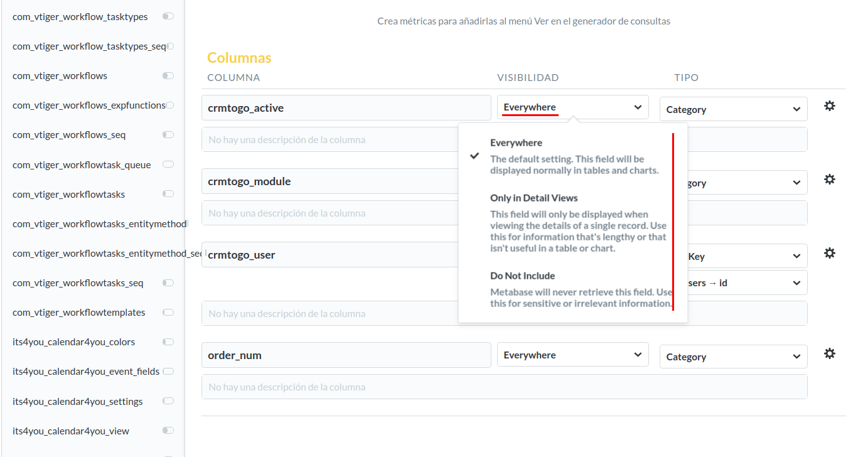Image resolution: width=868 pixels, height=457 pixels.
Task: Disable the com_vtiger_workflowtemplates table toggle
Action: pyautogui.click(x=168, y=312)
